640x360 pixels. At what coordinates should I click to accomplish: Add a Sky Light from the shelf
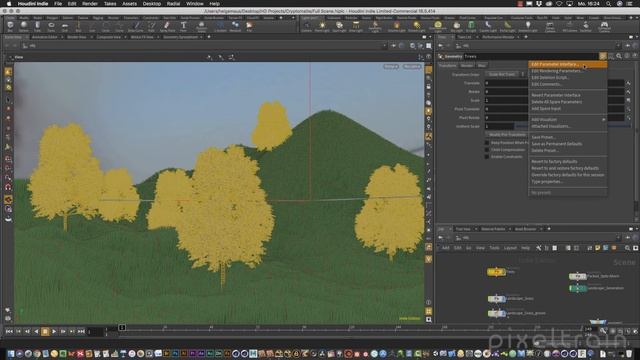pyautogui.click(x=456, y=27)
